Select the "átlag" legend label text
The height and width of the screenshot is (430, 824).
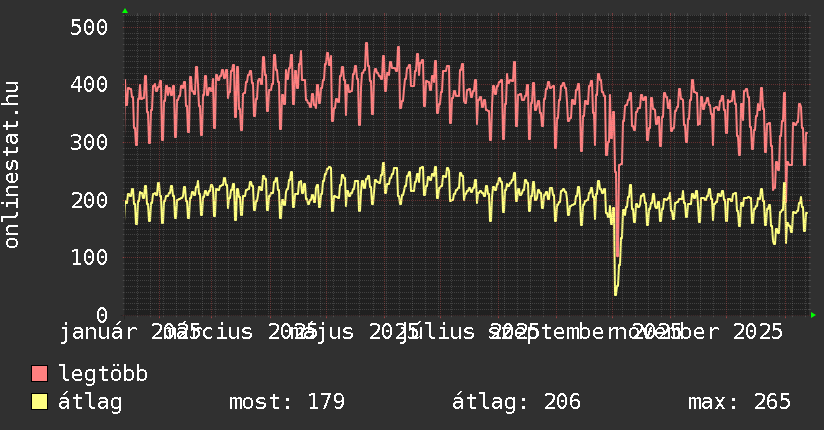click(x=90, y=402)
